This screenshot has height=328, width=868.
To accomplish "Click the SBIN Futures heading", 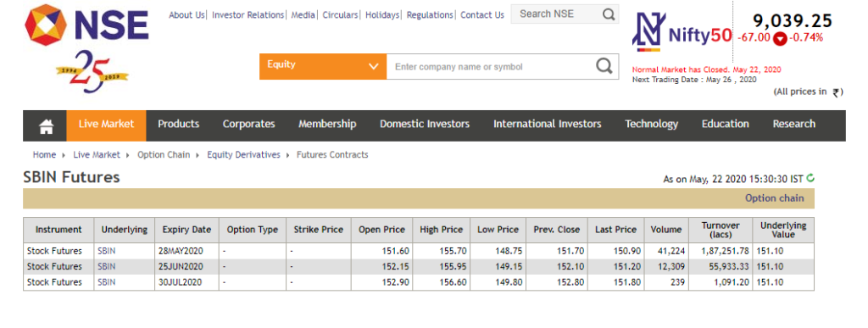I will [x=71, y=177].
